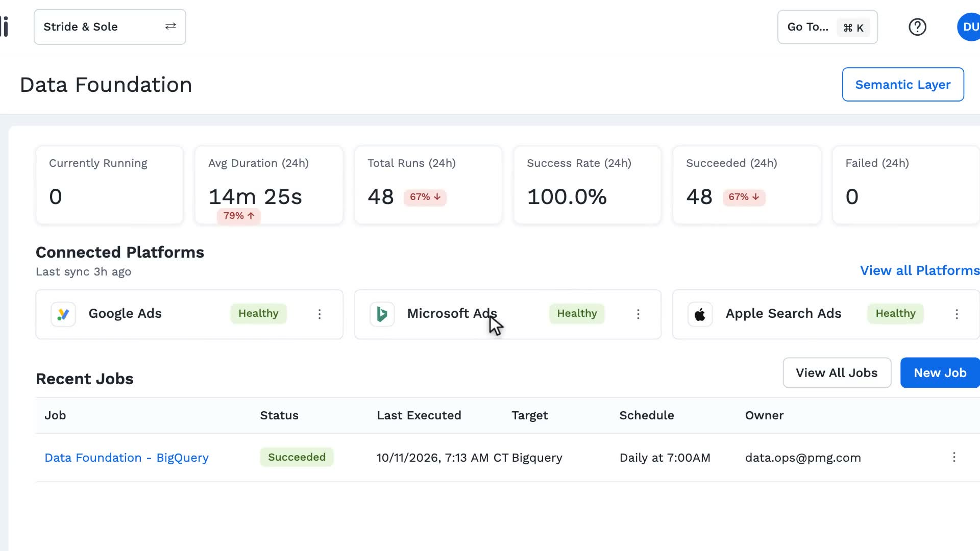Select the Failed (24h) card
Viewport: 980px width, 551px height.
click(906, 185)
